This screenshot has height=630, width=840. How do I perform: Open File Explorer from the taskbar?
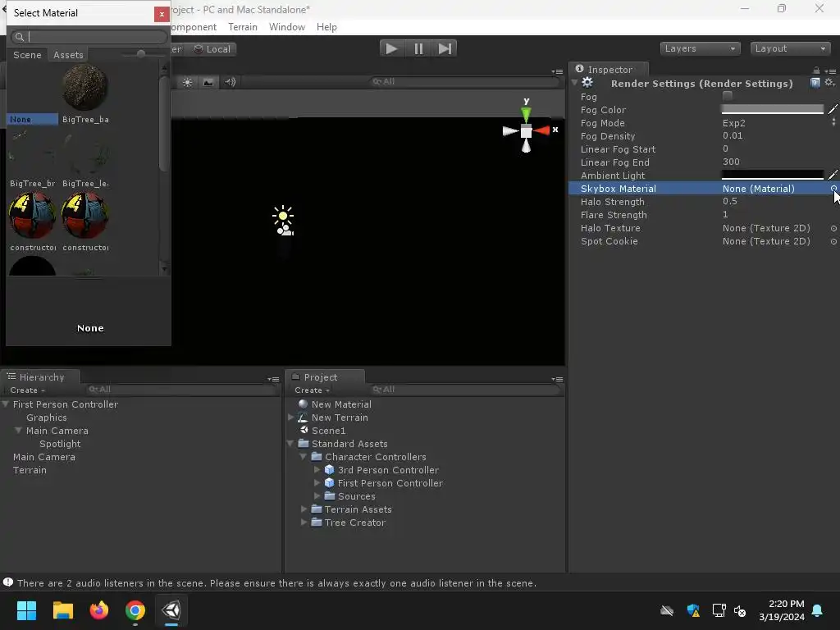[62, 610]
